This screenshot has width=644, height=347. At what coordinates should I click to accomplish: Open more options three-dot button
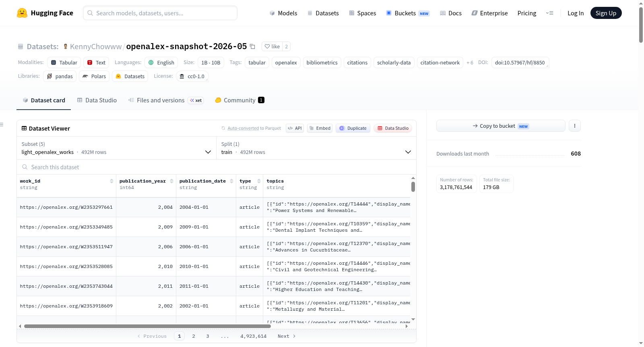coord(574,126)
